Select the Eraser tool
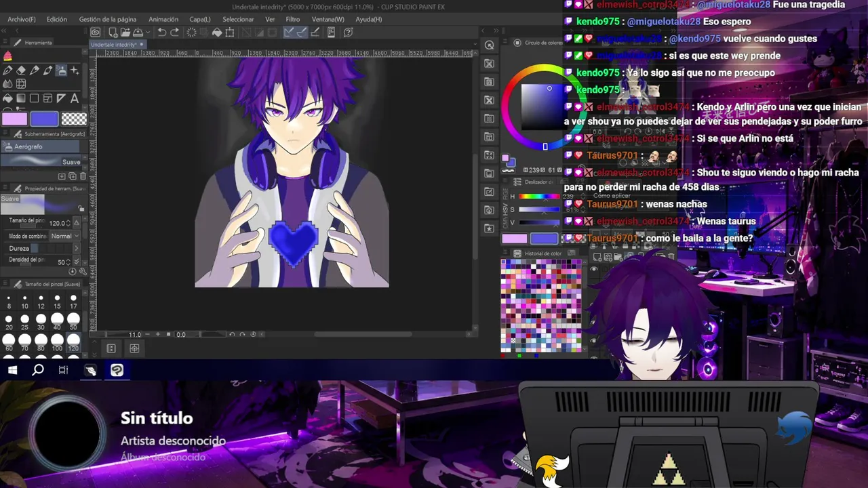 point(21,70)
